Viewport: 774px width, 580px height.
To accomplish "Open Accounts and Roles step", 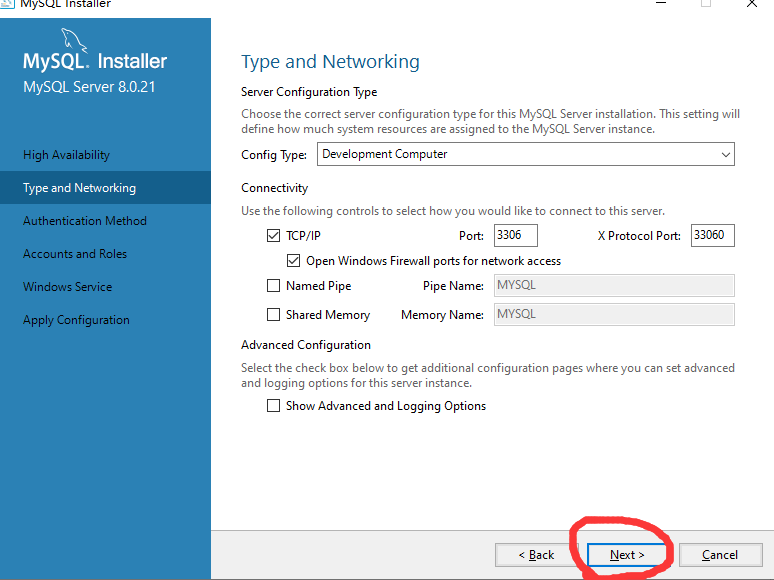I will coord(75,254).
